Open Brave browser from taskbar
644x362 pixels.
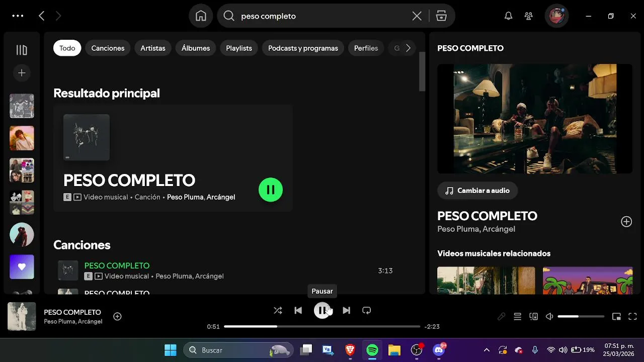pos(350,350)
